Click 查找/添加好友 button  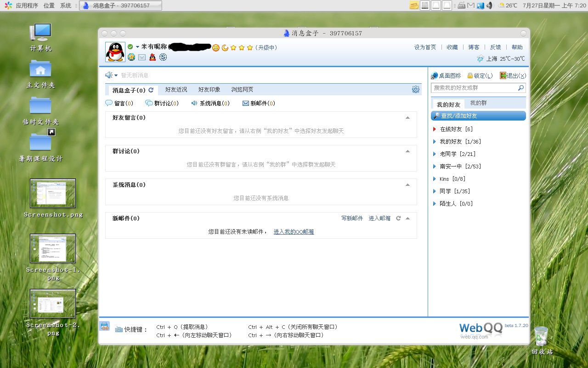click(x=478, y=116)
